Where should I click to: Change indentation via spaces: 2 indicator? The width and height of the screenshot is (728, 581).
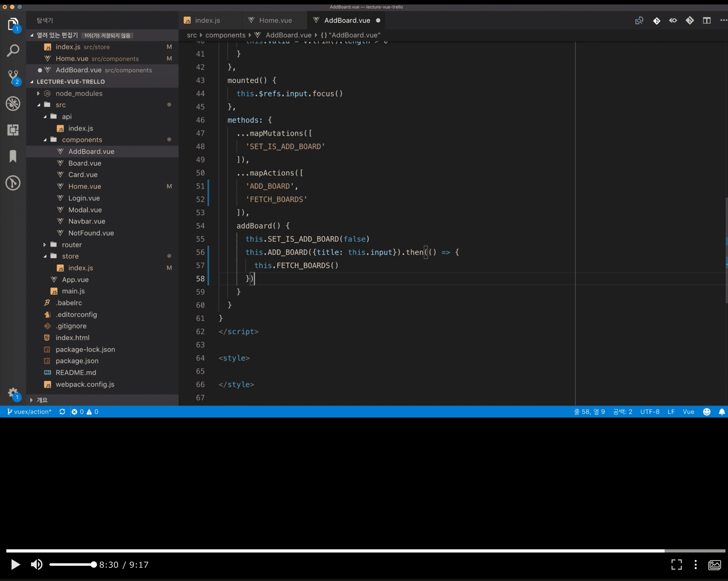[622, 412]
